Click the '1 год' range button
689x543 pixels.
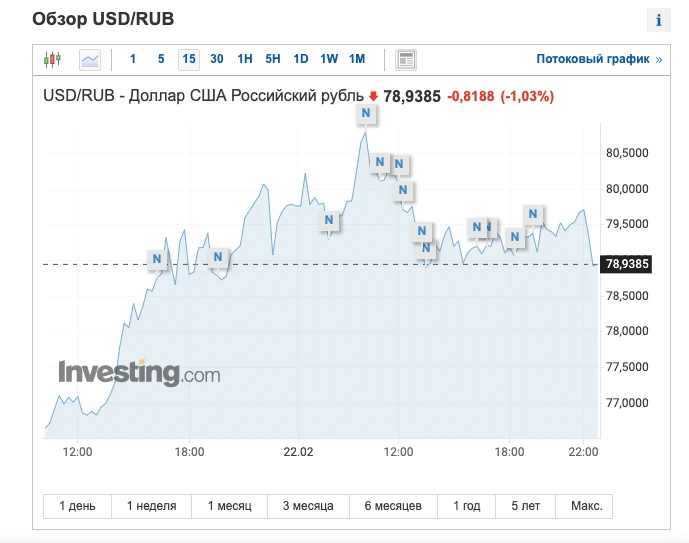(467, 506)
